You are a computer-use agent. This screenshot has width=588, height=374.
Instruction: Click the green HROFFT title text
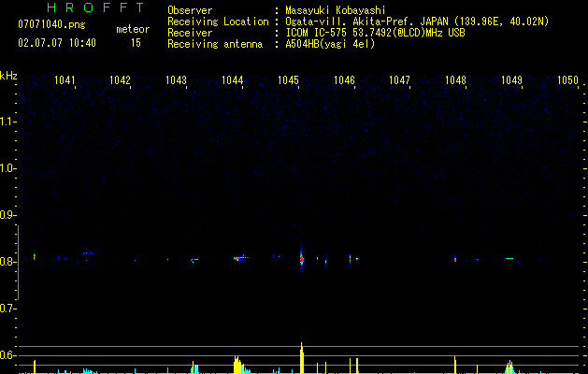95,7
